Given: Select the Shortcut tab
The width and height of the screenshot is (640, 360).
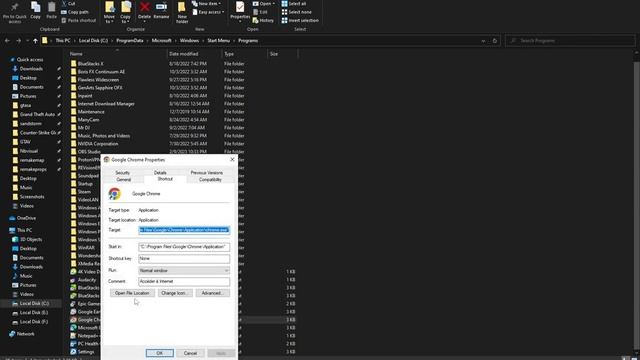Looking at the screenshot, I should point(165,179).
